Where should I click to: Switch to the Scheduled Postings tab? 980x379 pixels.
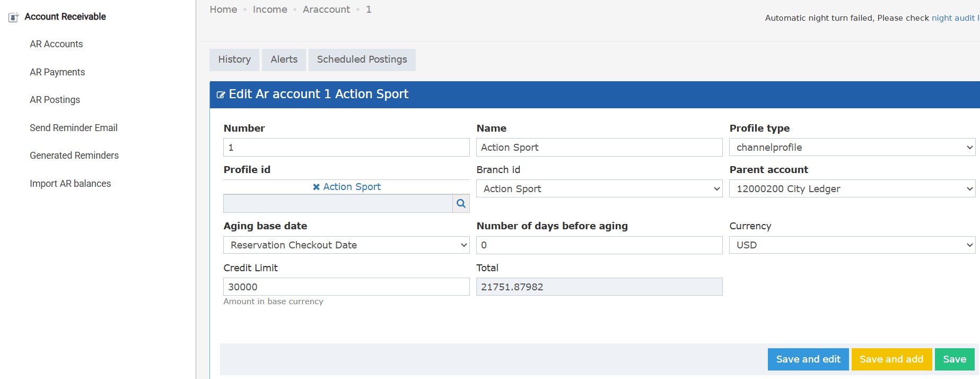362,59
